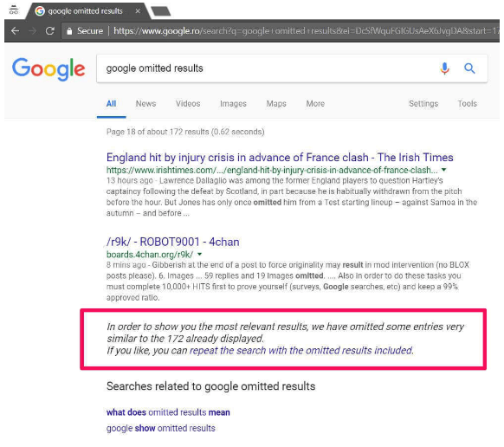The height and width of the screenshot is (447, 504).
Task: Open the Settings menu
Action: (x=423, y=104)
